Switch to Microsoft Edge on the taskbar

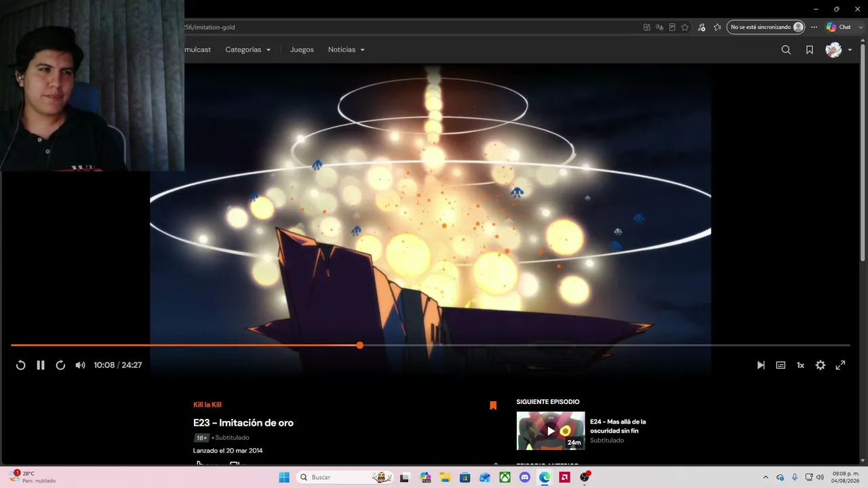[x=545, y=477]
